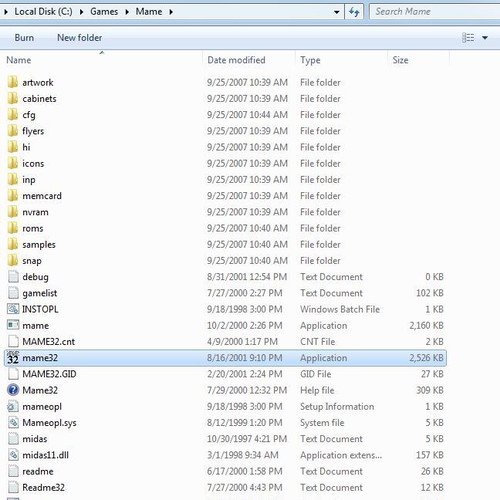Click the CNT File type cell
Screen dimensions: 500x500
pos(317,341)
